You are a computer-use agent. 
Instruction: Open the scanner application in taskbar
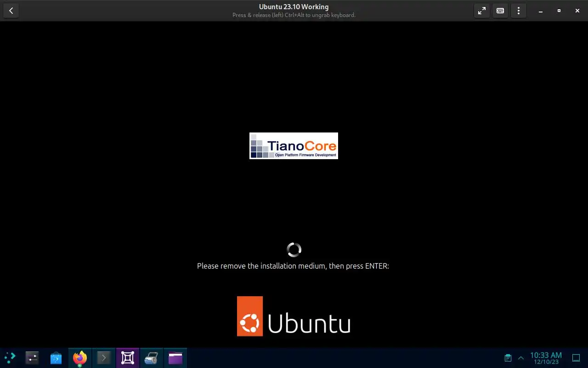tap(152, 358)
